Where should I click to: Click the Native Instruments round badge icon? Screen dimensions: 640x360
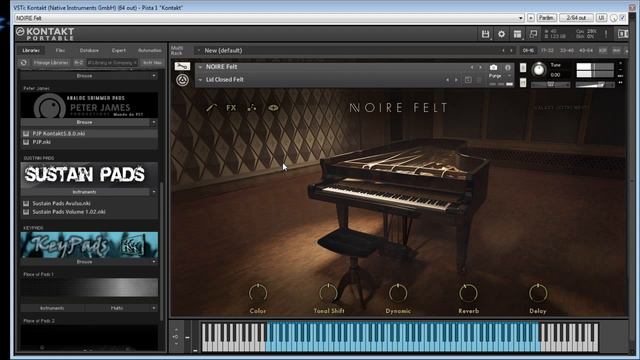[x=182, y=80]
